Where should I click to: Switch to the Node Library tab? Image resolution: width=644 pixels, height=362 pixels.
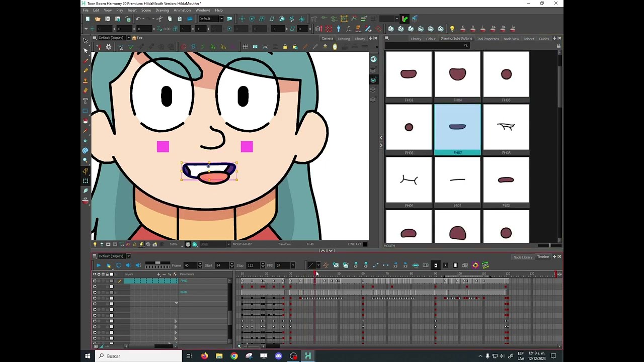tap(523, 257)
